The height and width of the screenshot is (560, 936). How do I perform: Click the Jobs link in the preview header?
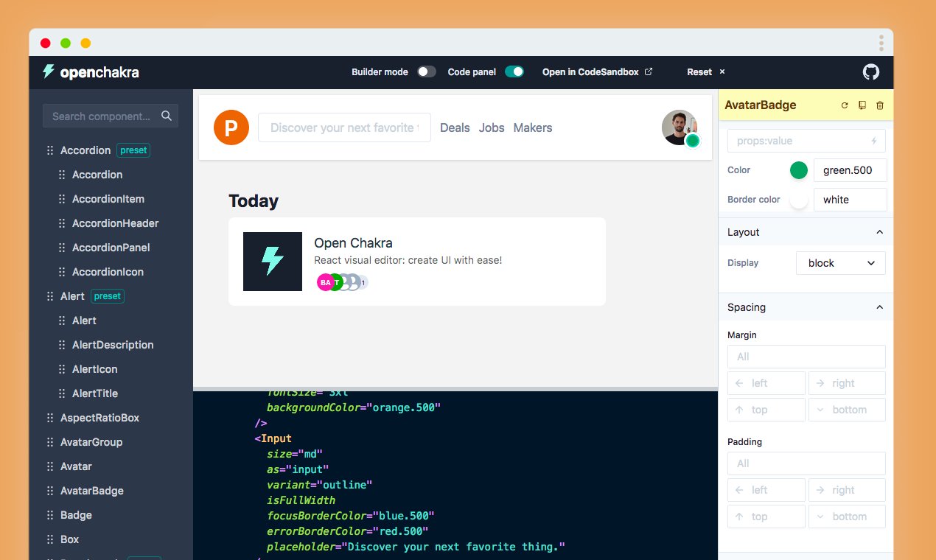coord(492,127)
